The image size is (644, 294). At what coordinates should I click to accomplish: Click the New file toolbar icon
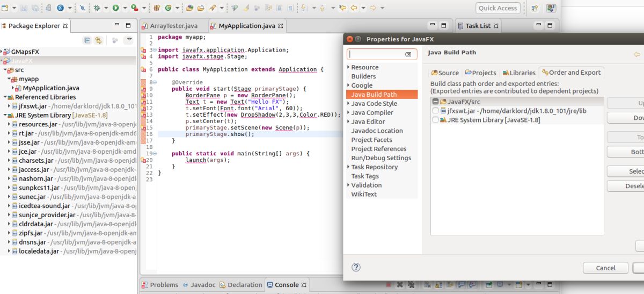coord(4,8)
